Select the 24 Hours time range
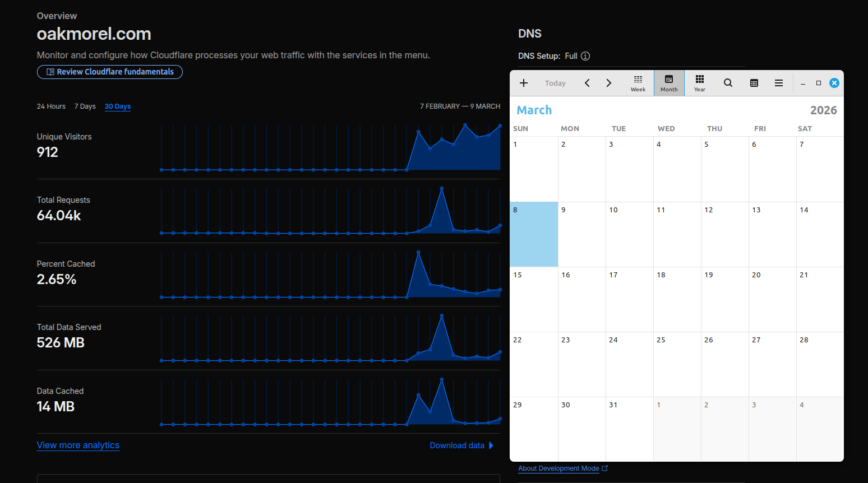 coord(51,106)
